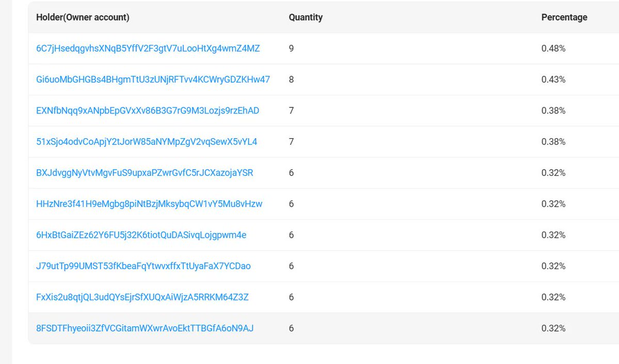
Task: Open holder address 6C7jHsedqgvhsXNqB5YffV2F3gtV7uLooHtXg4wmZ4MZ
Action: (148, 48)
